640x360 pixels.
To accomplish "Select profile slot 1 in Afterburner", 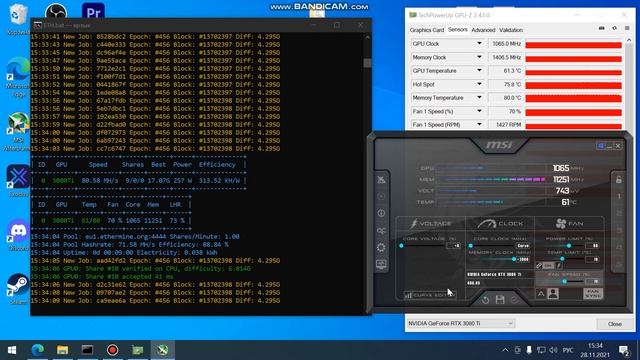I will pyautogui.click(x=619, y=196).
